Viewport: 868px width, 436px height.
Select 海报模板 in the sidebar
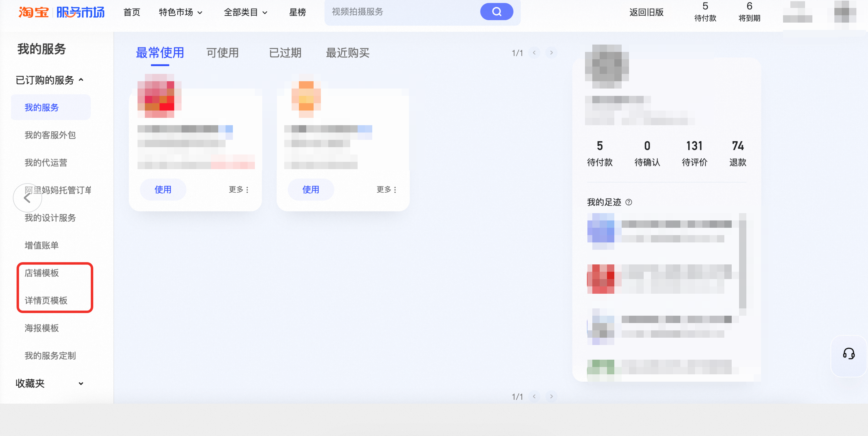[42, 328]
